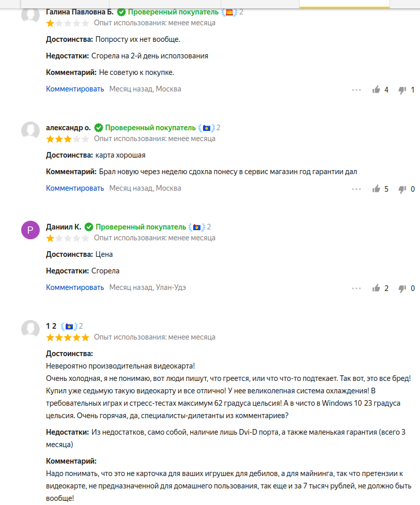
Task: Click the badge icon beside Галина Павловна Б.
Action: tap(229, 12)
